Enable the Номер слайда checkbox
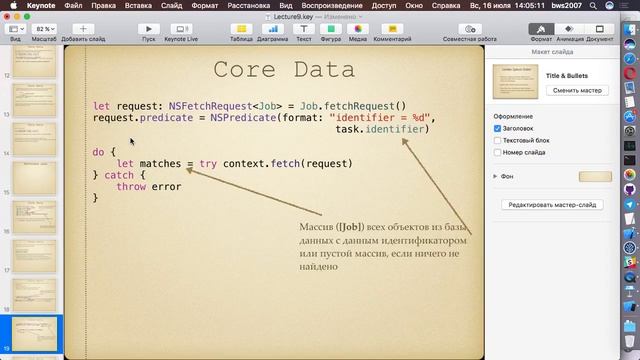The height and width of the screenshot is (360, 640). point(497,152)
